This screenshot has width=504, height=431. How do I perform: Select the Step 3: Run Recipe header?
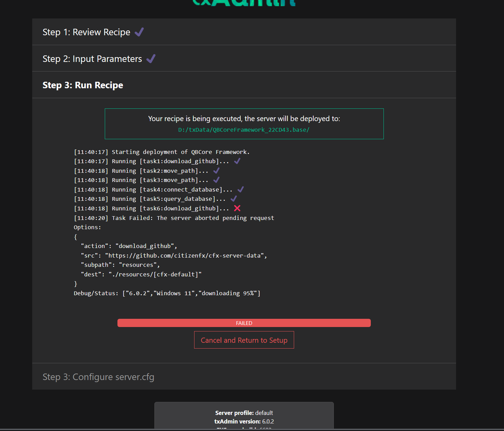point(83,85)
